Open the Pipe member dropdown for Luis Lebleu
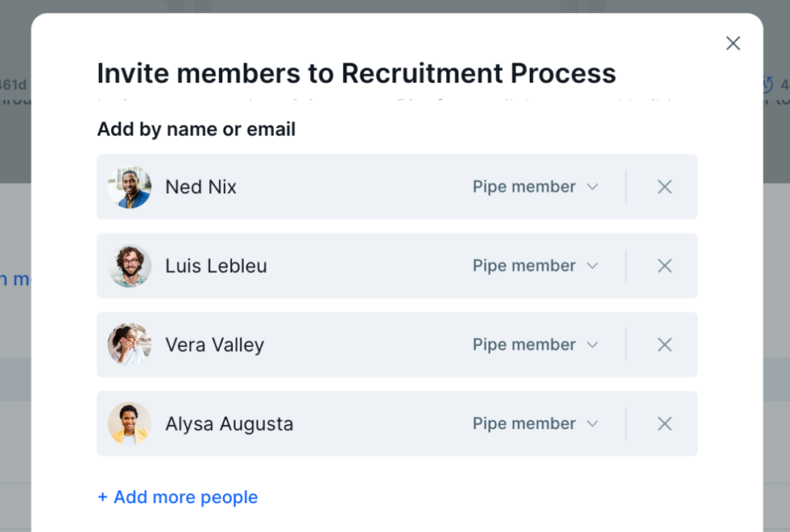The height and width of the screenshot is (532, 790). coord(535,266)
